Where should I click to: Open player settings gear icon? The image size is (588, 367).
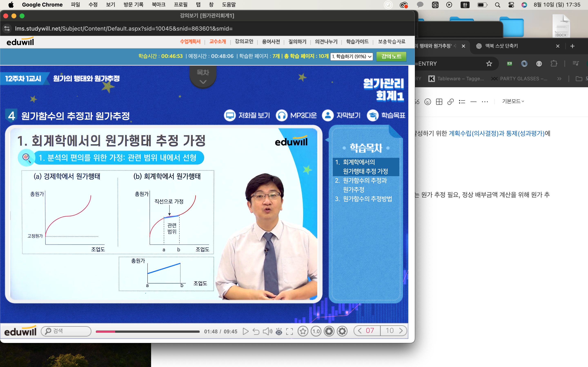pyautogui.click(x=342, y=331)
